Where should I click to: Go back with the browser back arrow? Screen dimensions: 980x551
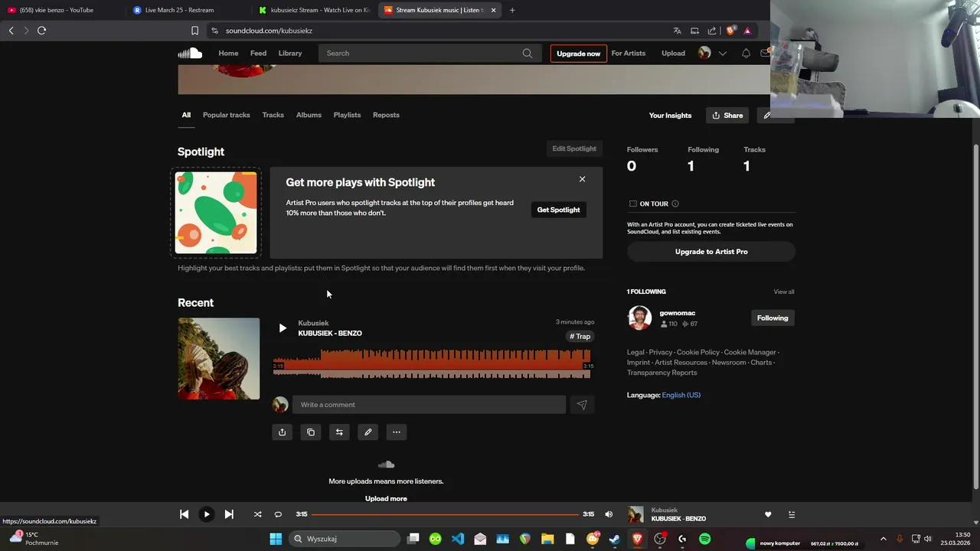[11, 31]
